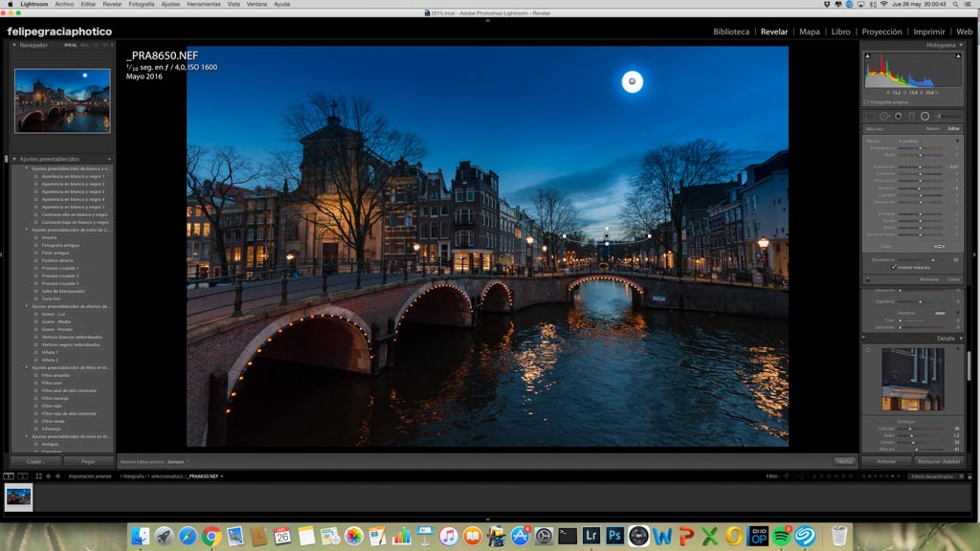Image resolution: width=980 pixels, height=551 pixels.
Task: Select the Graduated filter tool
Action: tap(911, 116)
